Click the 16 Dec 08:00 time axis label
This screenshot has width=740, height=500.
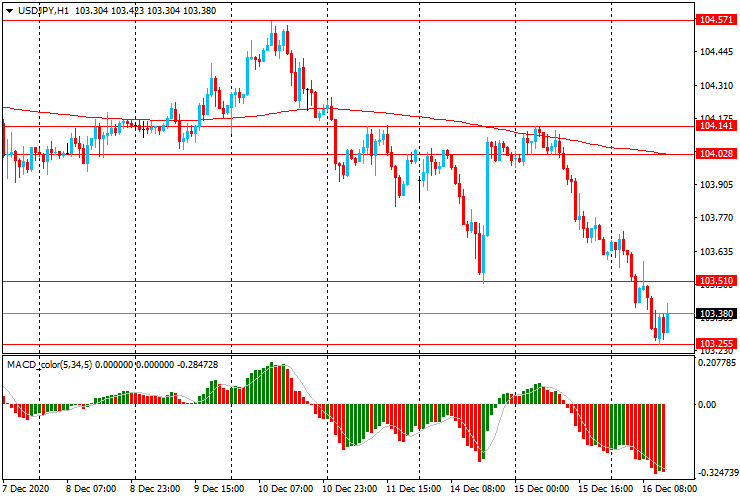click(669, 488)
